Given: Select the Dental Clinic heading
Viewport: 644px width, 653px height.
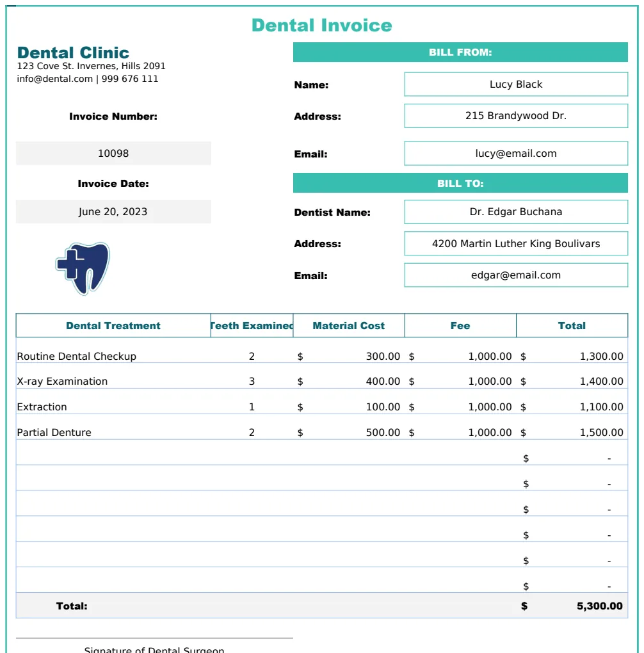Looking at the screenshot, I should (x=74, y=52).
